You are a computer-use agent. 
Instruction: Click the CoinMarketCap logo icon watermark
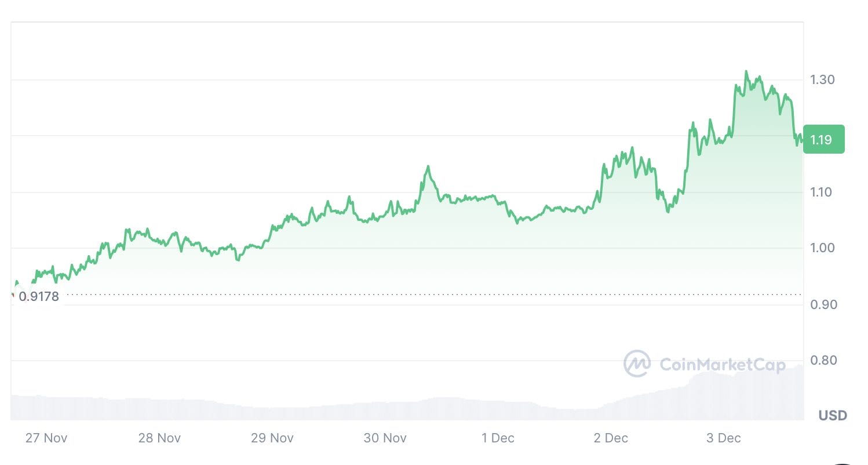click(637, 364)
